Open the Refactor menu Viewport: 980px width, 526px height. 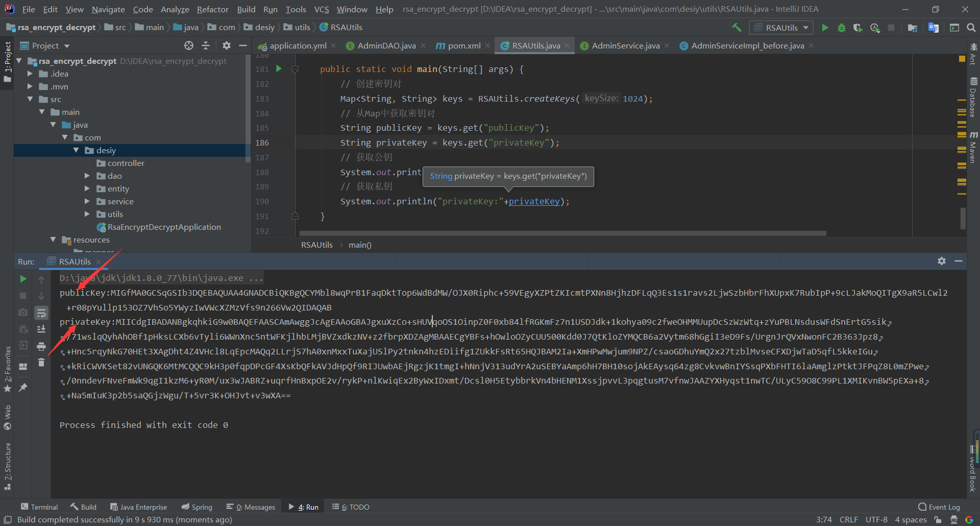212,9
